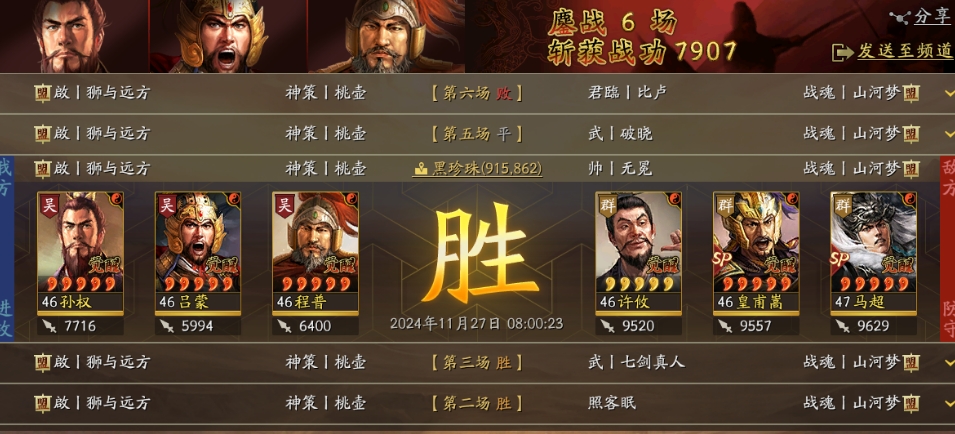The width and height of the screenshot is (955, 434).
Task: Expand the 第三场 胜 battle row chevron
Action: (x=948, y=363)
